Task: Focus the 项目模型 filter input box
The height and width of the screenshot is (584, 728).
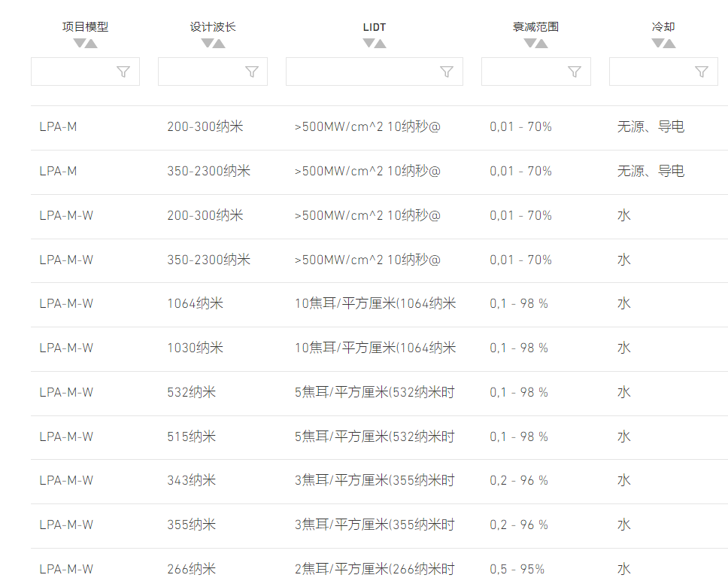Action: (x=86, y=71)
